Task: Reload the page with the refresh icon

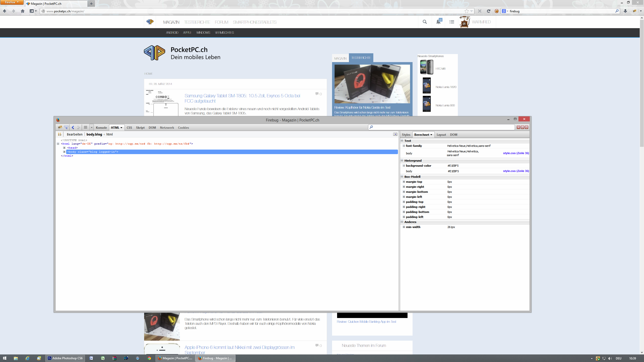Action: point(489,11)
